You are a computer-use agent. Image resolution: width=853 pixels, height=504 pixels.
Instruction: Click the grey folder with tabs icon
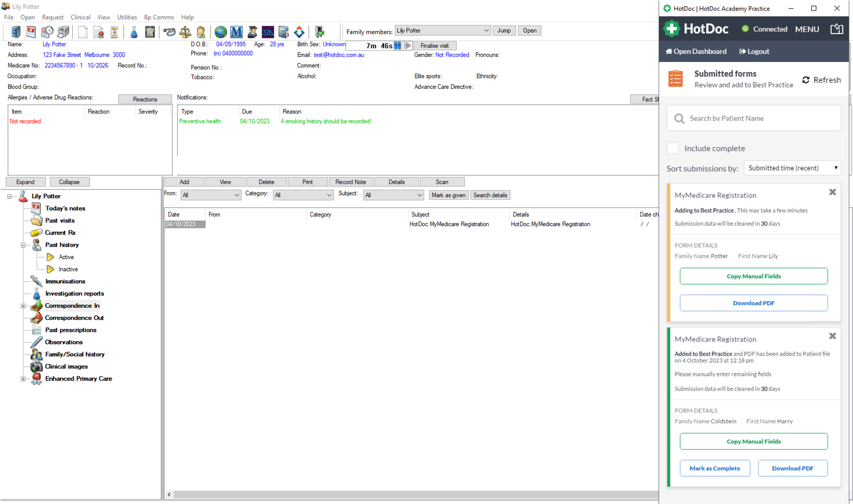point(284,32)
